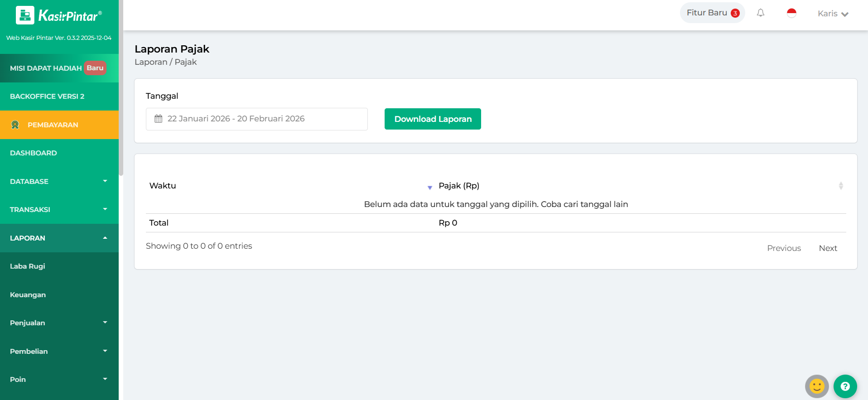Go to Dashboard in sidebar

(x=34, y=153)
